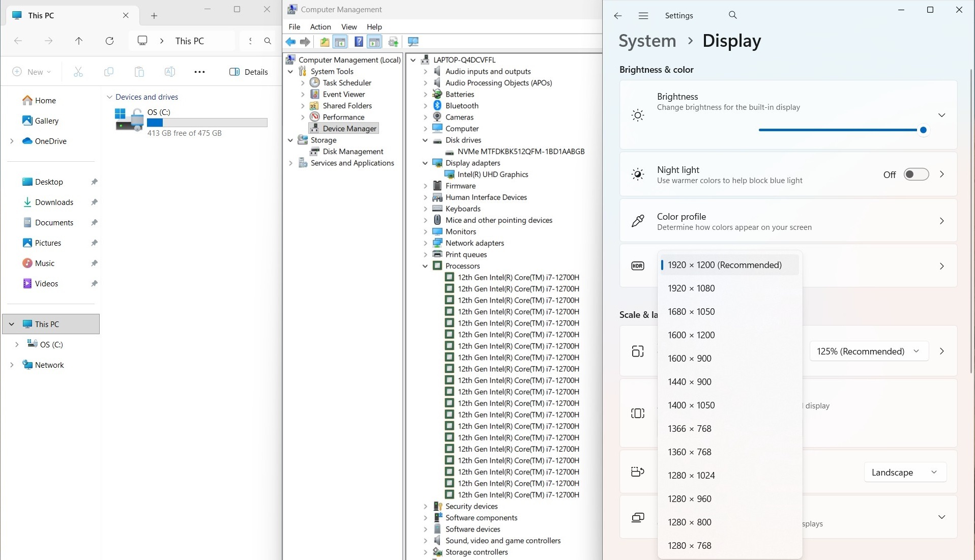The width and height of the screenshot is (975, 560).
Task: Toggle Show/Hide Console Tree toolbar button
Action: [x=340, y=42]
